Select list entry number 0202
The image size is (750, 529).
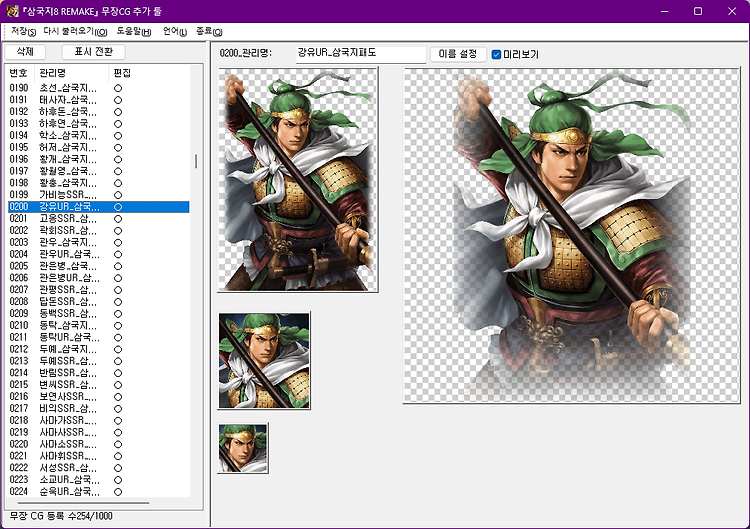tap(99, 231)
